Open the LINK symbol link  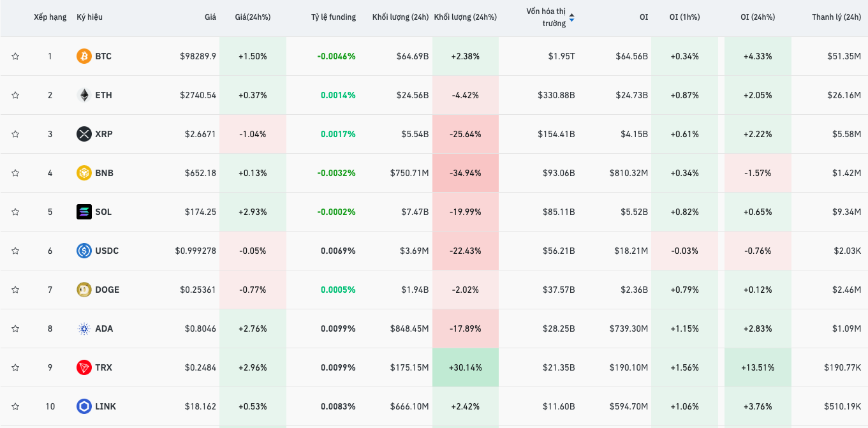pyautogui.click(x=105, y=407)
